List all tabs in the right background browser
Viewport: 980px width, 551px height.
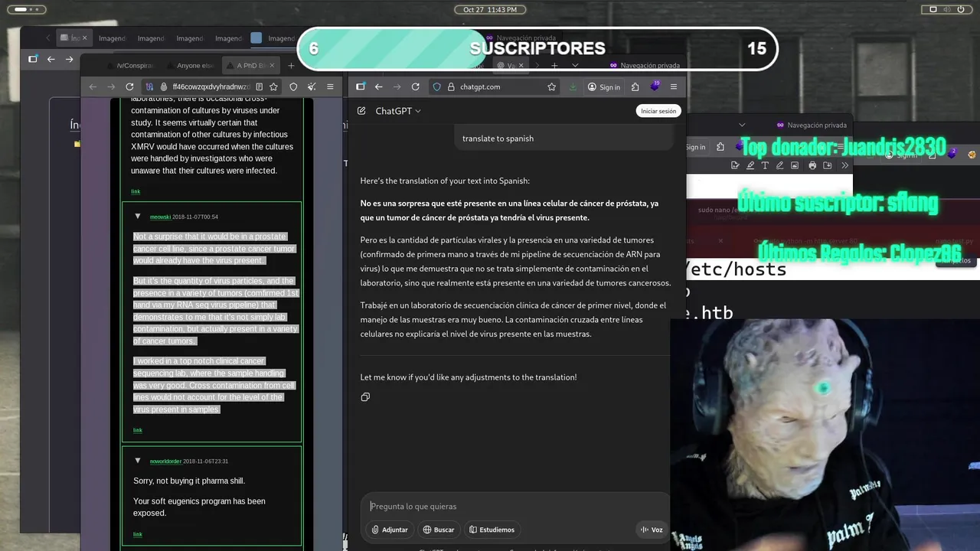click(x=741, y=125)
